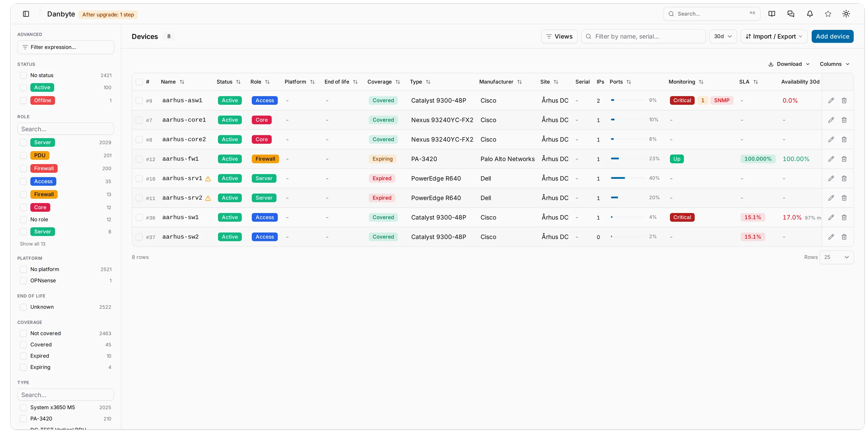868x433 pixels.
Task: Toggle the sidebar panel icon
Action: coord(26,14)
